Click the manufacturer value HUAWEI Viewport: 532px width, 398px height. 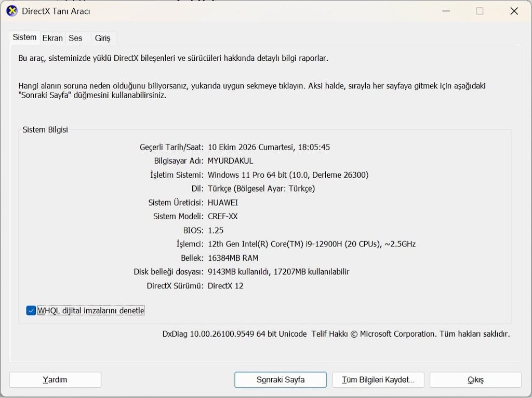click(x=223, y=203)
